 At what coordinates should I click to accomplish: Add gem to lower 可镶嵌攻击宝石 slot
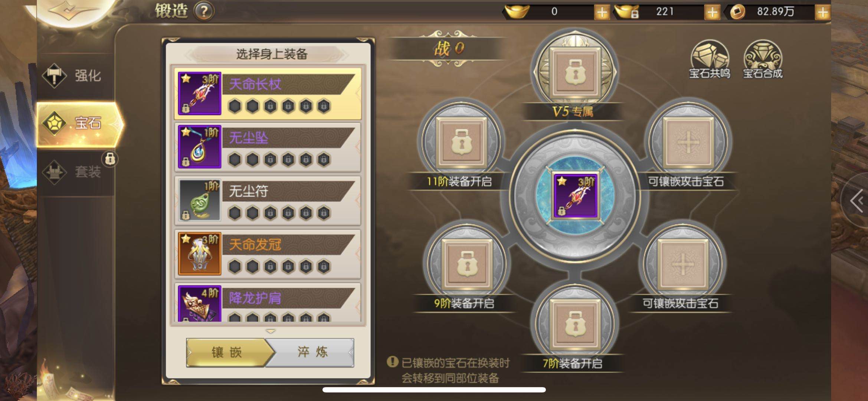[x=683, y=264]
